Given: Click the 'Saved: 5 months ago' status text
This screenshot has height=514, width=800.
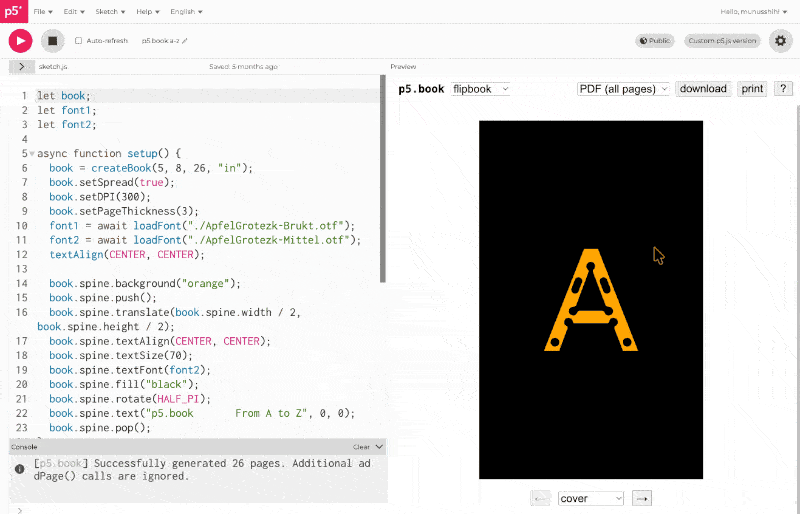Looking at the screenshot, I should 243,66.
